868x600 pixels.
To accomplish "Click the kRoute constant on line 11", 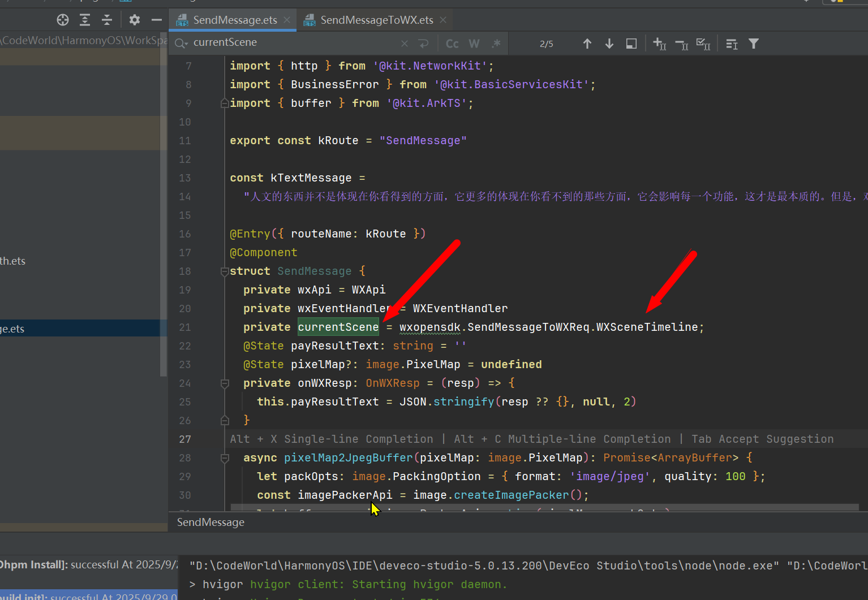I will point(338,140).
